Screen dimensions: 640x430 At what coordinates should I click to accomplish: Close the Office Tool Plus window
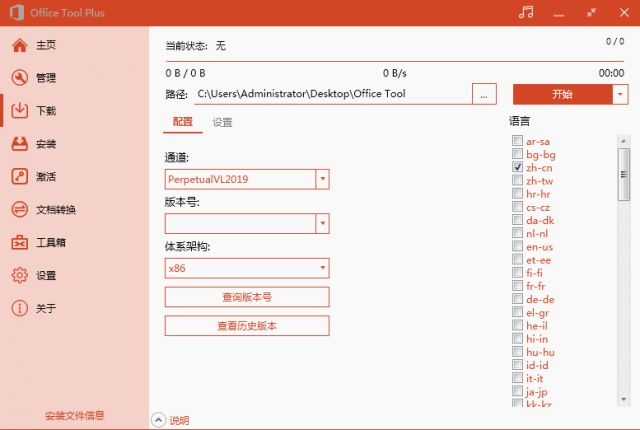(624, 13)
